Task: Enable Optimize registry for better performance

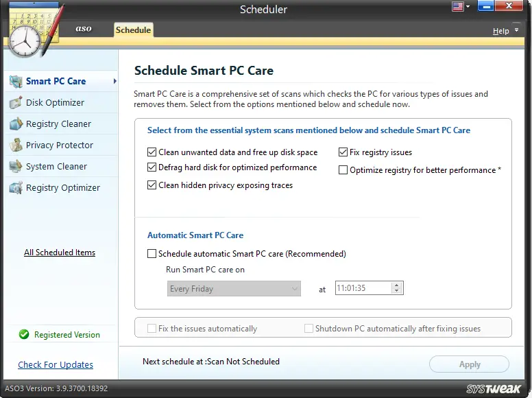Action: (343, 169)
